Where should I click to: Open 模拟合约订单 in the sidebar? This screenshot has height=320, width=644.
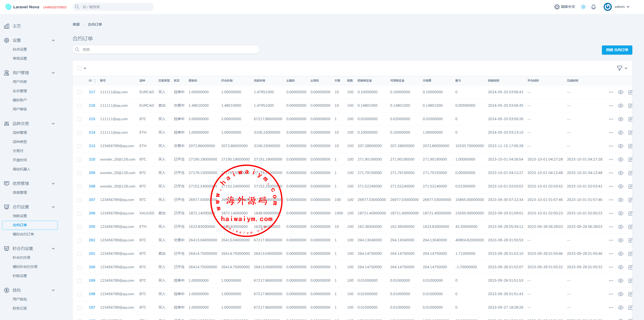(x=23, y=234)
